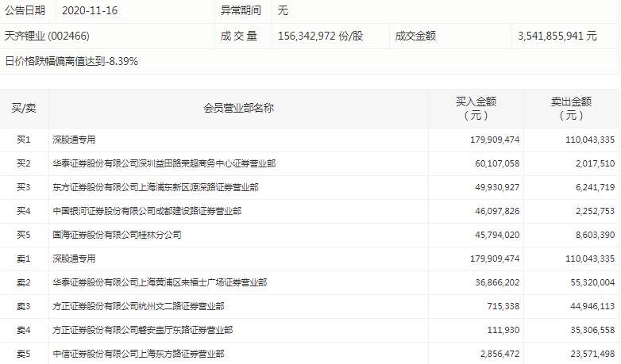This screenshot has height=364, width=621.
Task: Select sell amount 44,946,113
Action: (x=593, y=306)
